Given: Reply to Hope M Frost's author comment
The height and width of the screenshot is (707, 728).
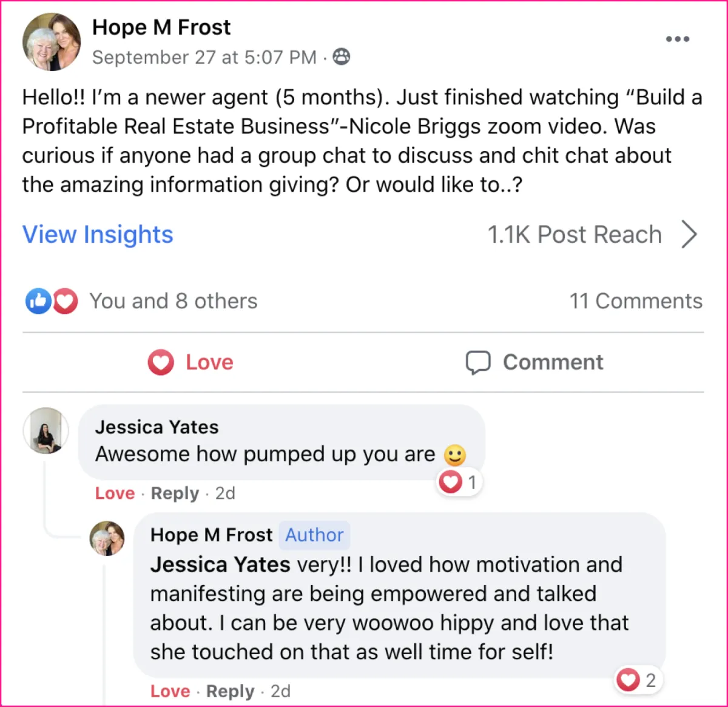Looking at the screenshot, I should [x=230, y=691].
